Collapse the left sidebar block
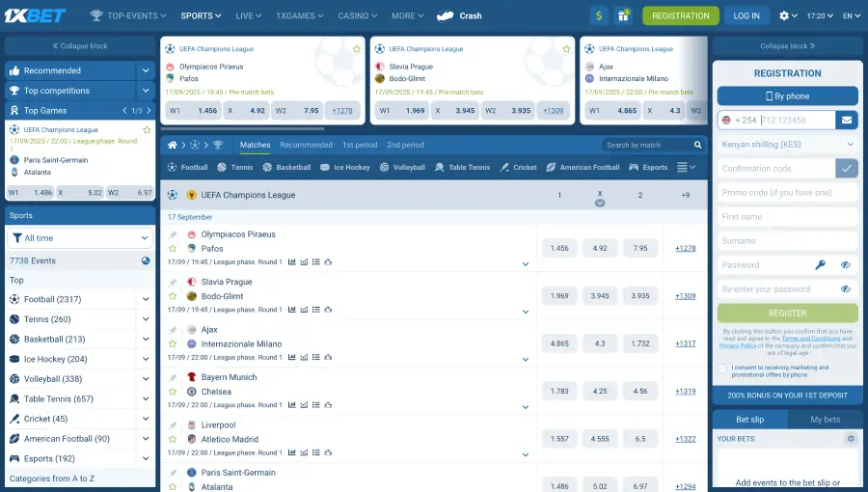 pyautogui.click(x=80, y=46)
